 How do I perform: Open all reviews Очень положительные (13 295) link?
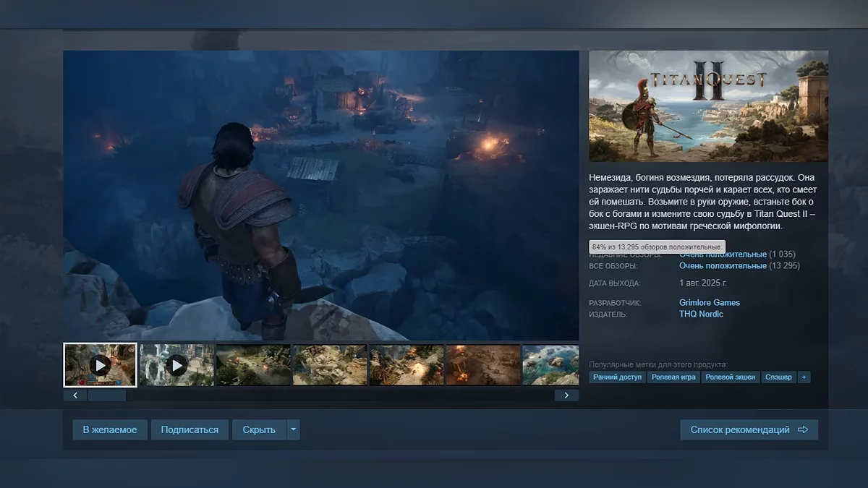point(723,266)
